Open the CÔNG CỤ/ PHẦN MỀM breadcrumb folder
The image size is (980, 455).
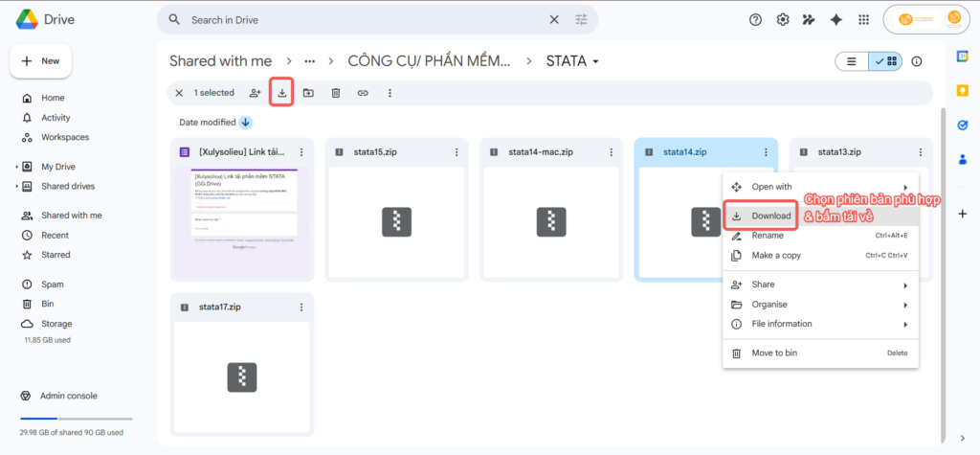click(429, 61)
